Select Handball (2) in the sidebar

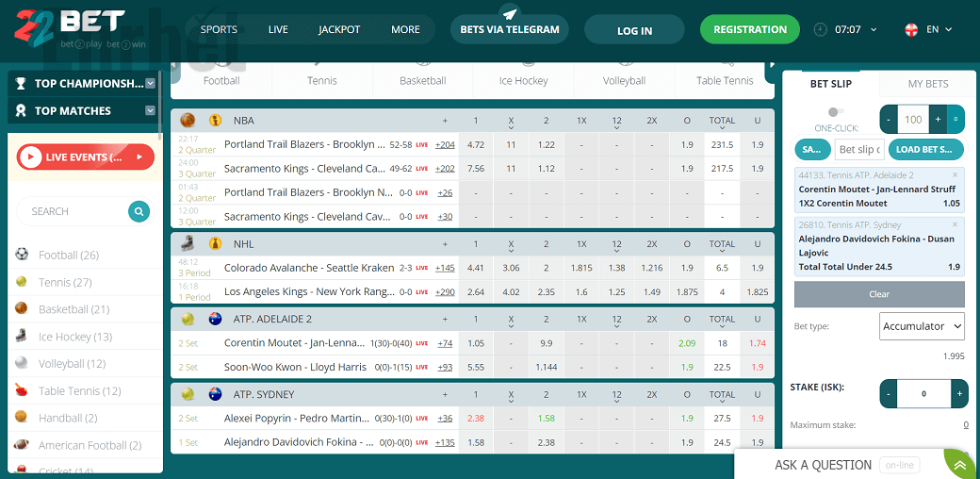click(x=68, y=419)
